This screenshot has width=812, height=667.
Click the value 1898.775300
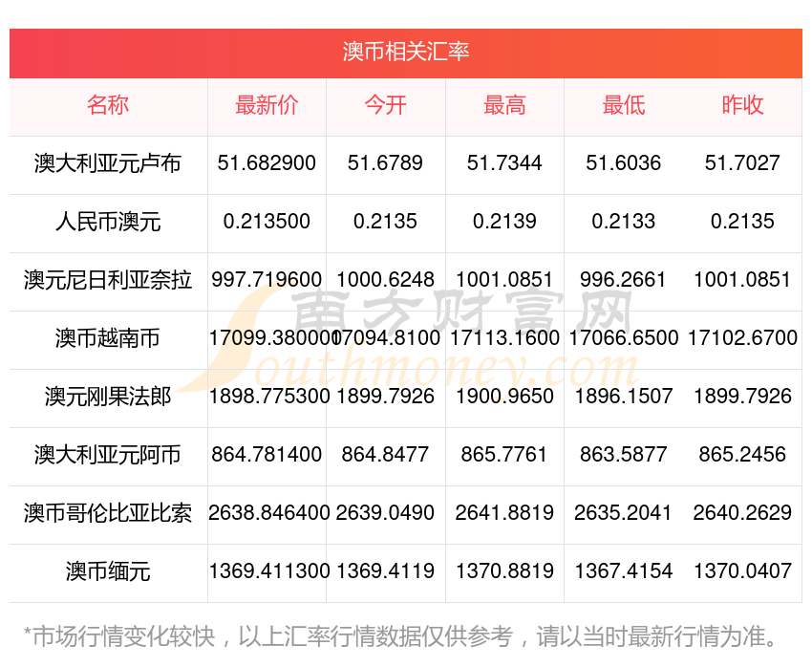point(269,397)
